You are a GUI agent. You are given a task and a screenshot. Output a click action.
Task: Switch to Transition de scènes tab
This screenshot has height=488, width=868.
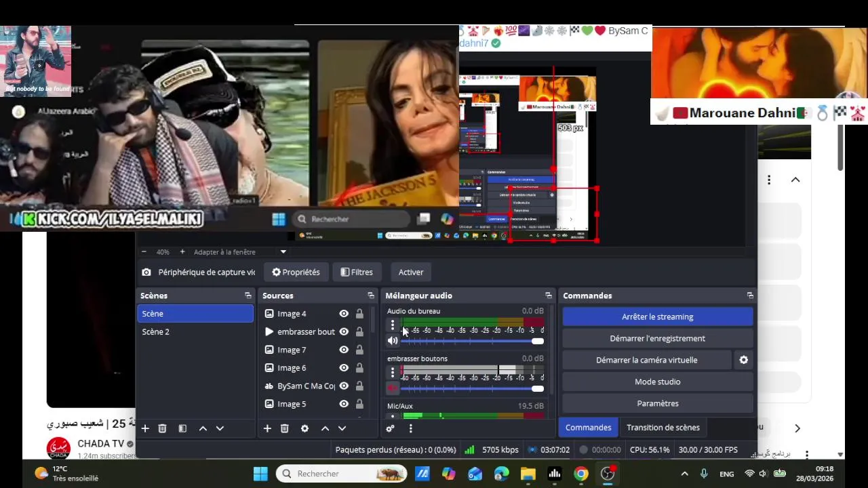point(663,427)
